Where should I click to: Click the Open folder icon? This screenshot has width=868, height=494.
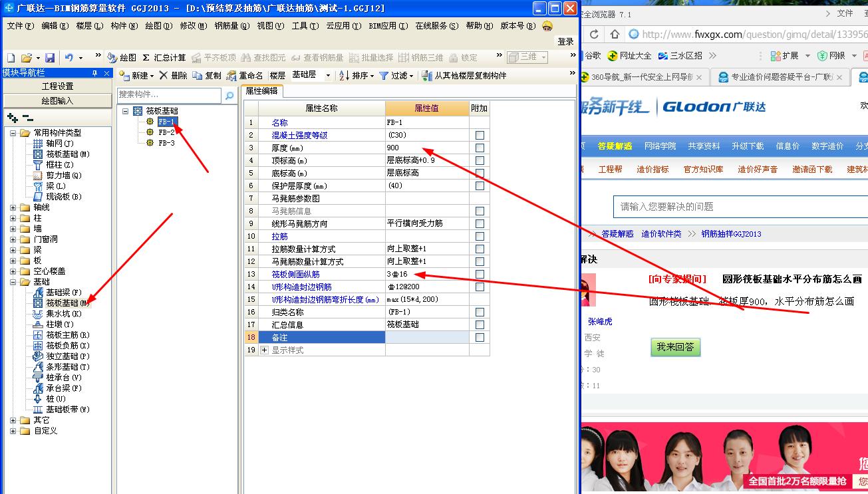pos(26,58)
